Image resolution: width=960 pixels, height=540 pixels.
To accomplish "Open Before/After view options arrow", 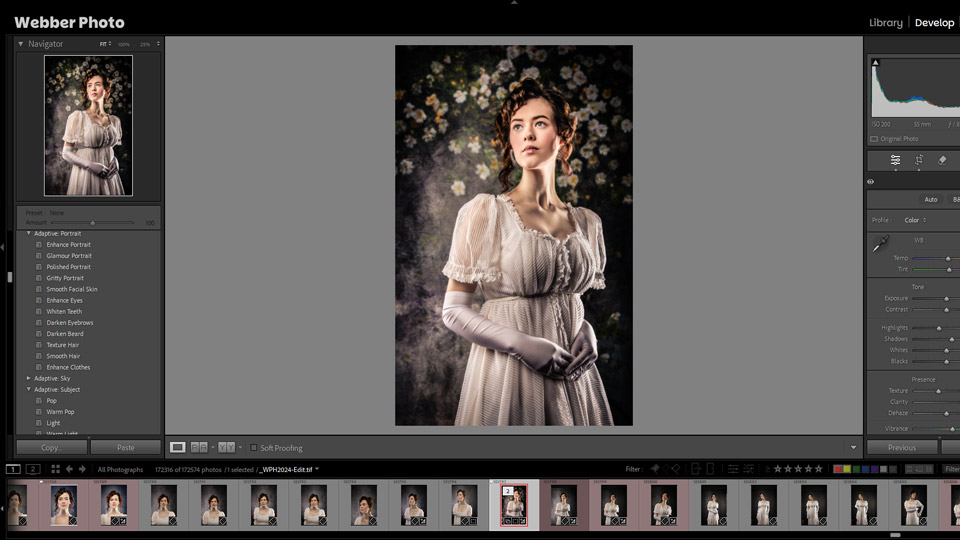I will click(240, 448).
